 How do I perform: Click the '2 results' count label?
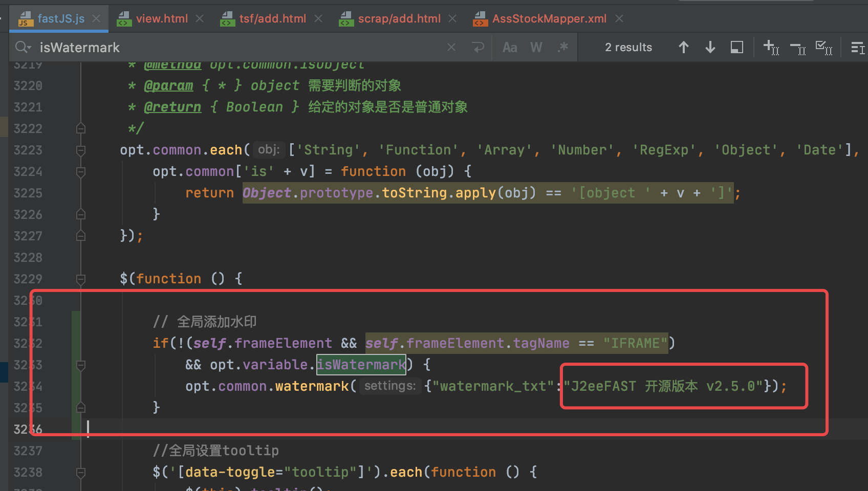628,48
